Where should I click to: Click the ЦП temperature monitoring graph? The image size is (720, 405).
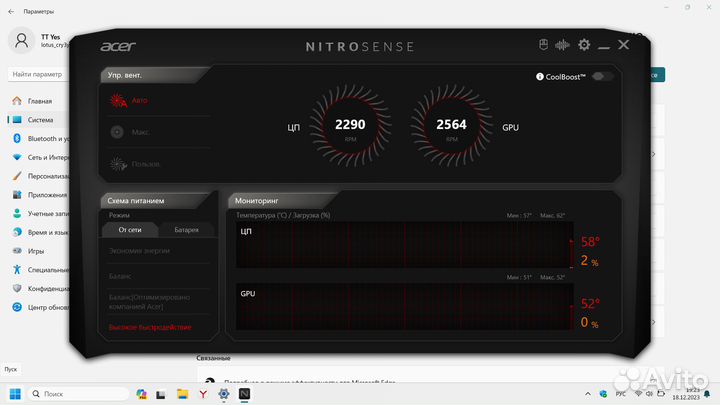pos(405,245)
